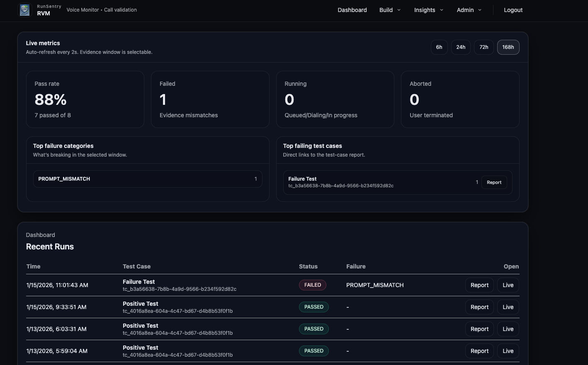Screen dimensions: 588x365
Task: Click the Failure Test name in Recent Runs
Action: (x=138, y=282)
